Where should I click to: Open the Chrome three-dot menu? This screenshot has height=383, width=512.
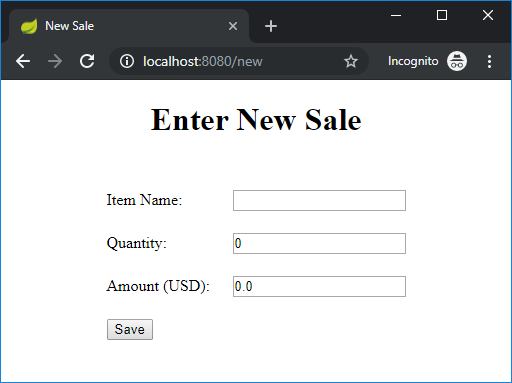[489, 61]
